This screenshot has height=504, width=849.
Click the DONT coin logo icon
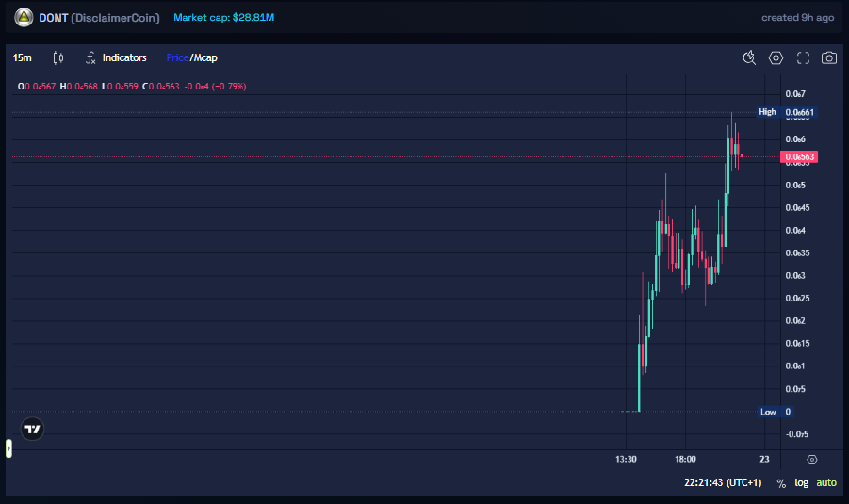click(24, 17)
